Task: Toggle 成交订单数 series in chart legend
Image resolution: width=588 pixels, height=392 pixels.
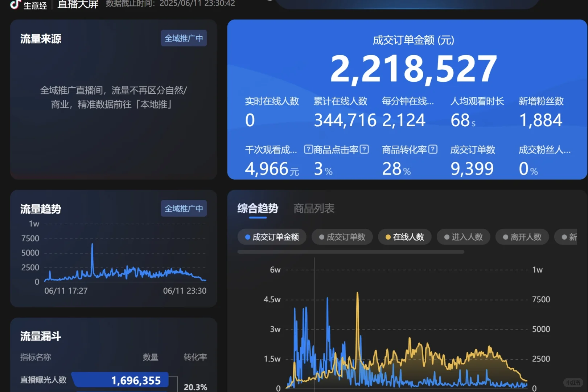Action: pyautogui.click(x=342, y=237)
